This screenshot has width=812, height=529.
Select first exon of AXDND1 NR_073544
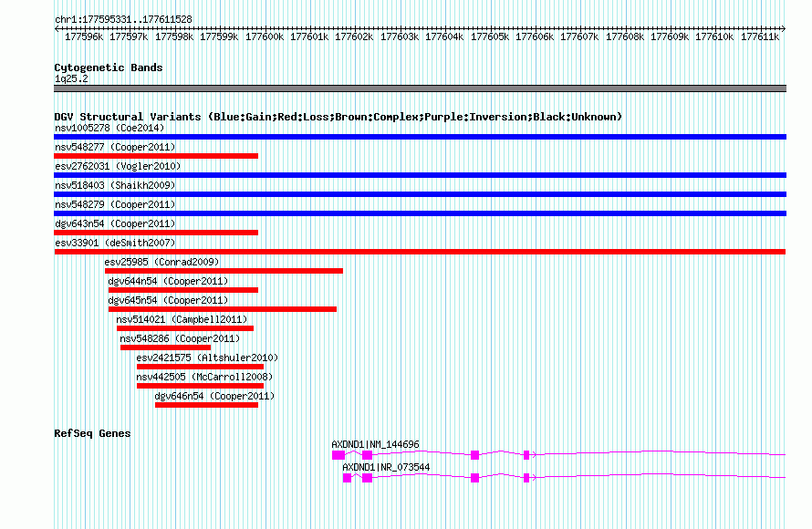[347, 478]
